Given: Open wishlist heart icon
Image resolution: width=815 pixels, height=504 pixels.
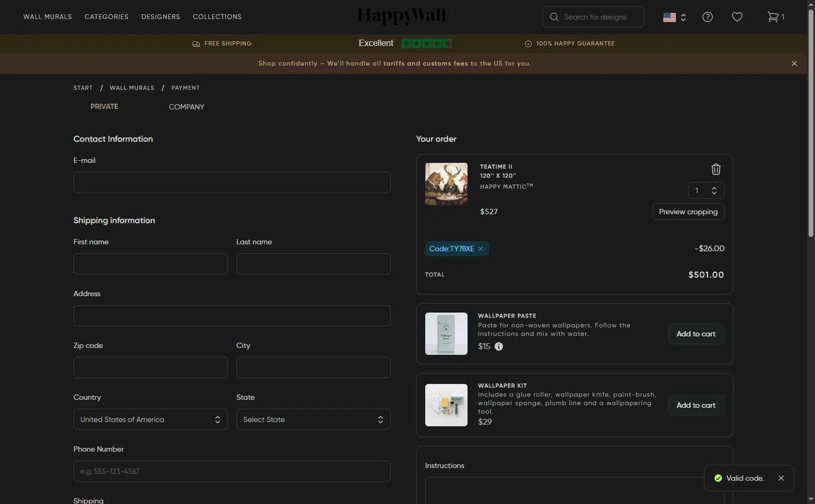Looking at the screenshot, I should [737, 17].
